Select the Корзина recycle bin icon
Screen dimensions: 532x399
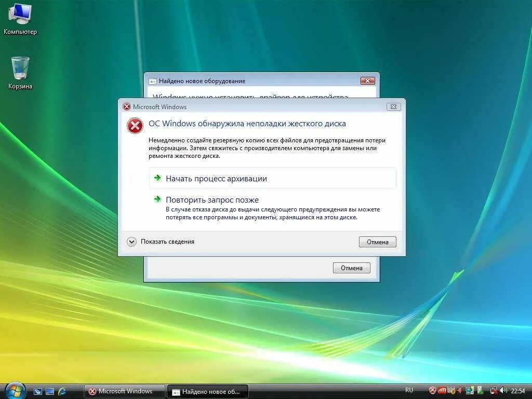[20, 73]
